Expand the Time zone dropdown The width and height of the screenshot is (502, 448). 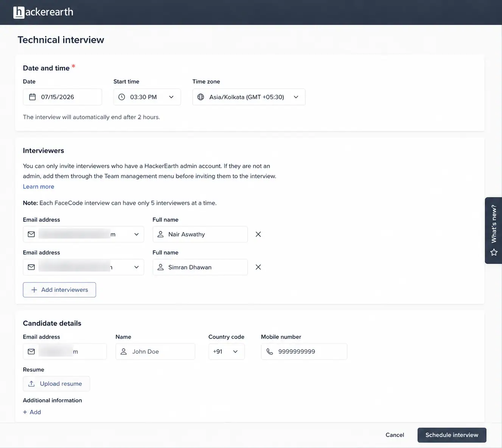(x=249, y=97)
